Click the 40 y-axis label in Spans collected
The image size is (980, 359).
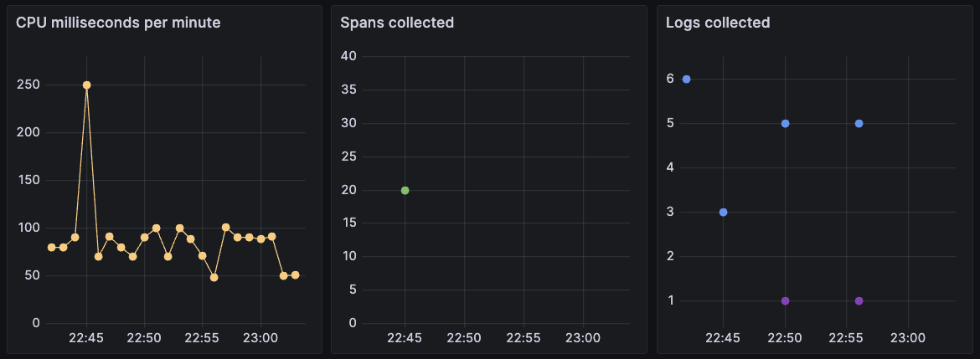pos(348,56)
